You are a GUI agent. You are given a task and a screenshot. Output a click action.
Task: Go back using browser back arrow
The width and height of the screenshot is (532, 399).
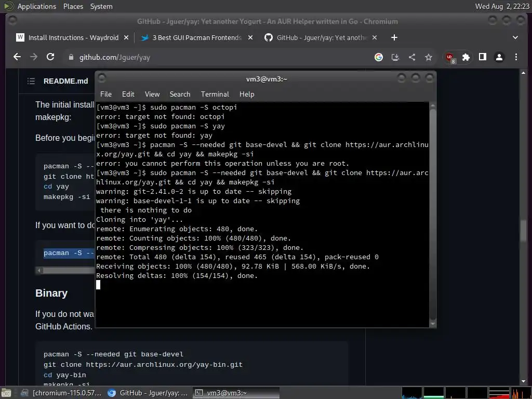17,57
